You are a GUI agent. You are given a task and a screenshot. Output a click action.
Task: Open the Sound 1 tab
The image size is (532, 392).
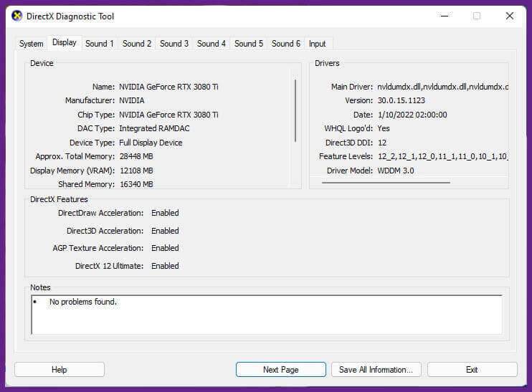(100, 44)
